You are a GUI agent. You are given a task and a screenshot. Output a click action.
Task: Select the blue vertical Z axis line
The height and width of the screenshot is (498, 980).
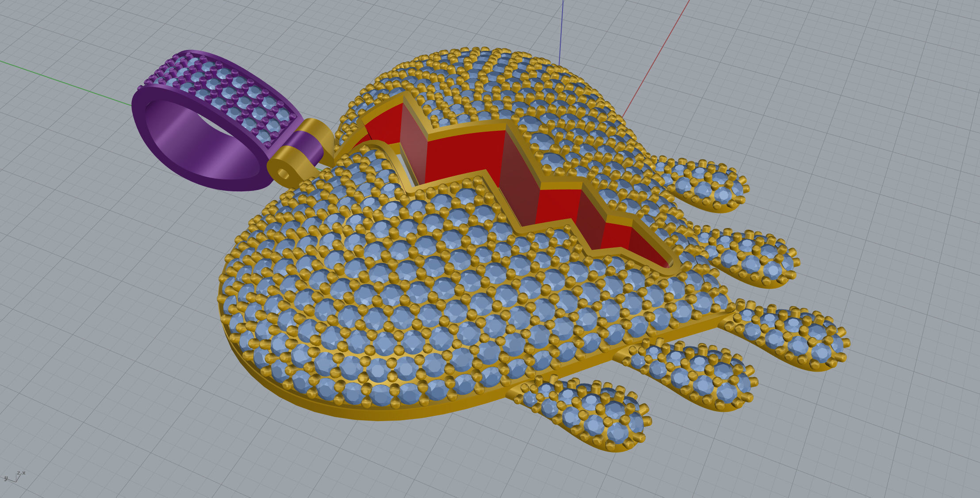[561, 32]
